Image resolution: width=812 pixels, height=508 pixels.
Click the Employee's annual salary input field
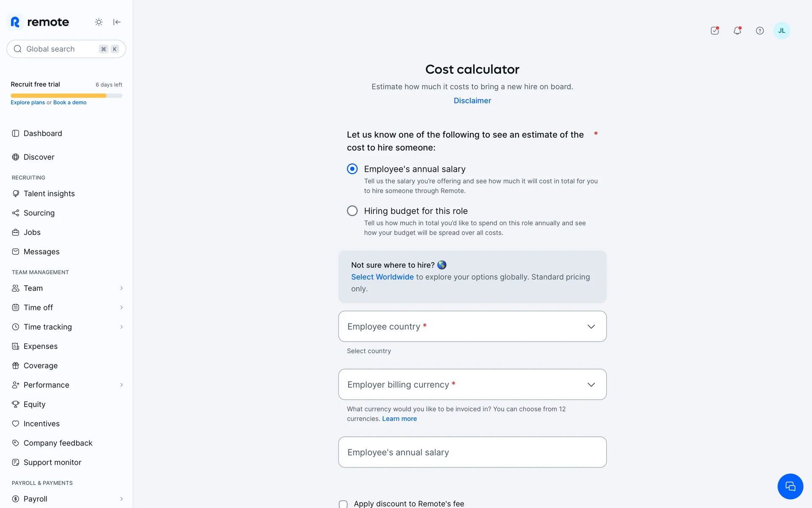point(472,452)
